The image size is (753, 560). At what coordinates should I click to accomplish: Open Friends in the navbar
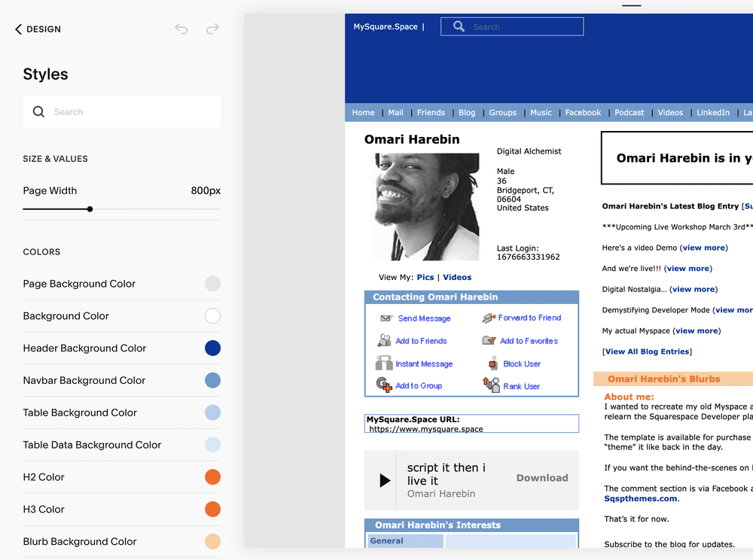(431, 112)
